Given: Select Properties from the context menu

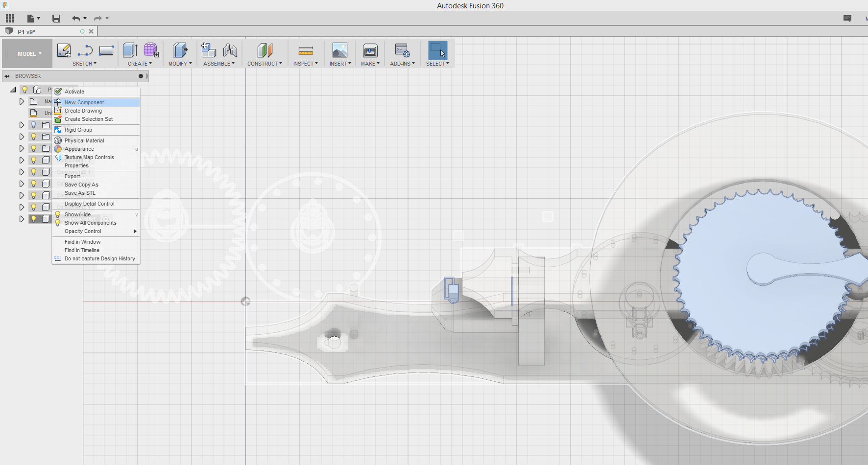Looking at the screenshot, I should click(x=96, y=165).
